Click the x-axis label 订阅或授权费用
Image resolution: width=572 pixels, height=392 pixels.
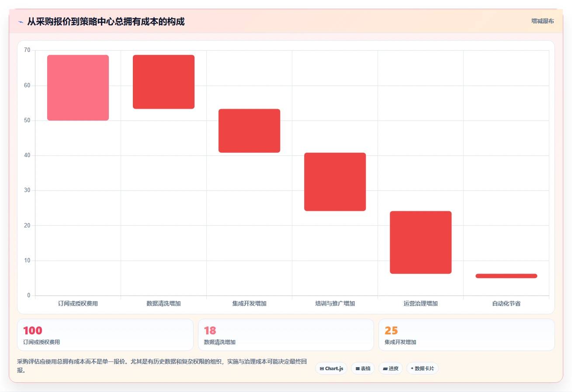(78, 303)
